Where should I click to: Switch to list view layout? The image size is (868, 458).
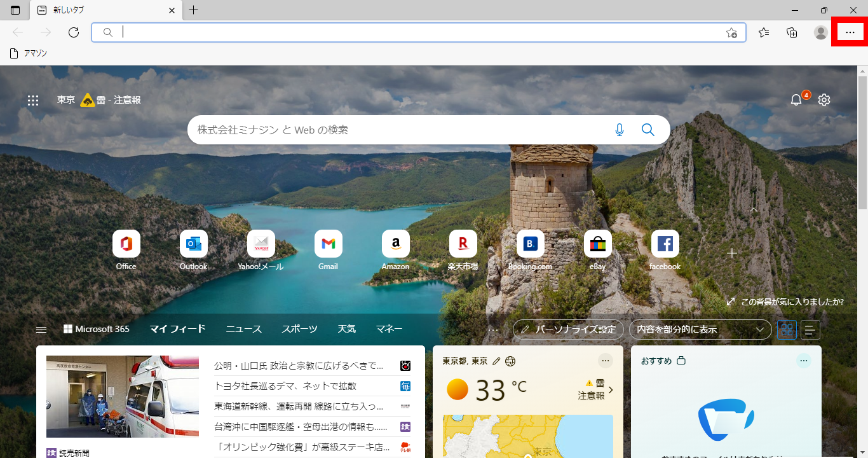click(810, 330)
